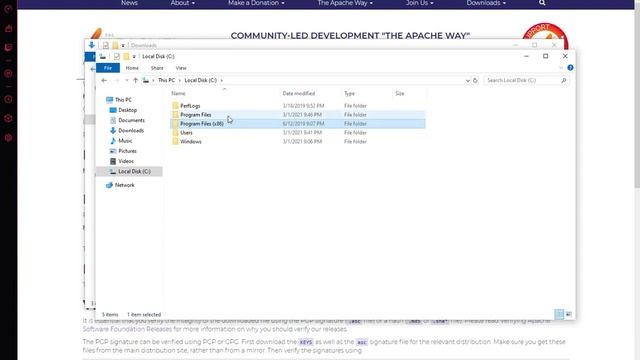This screenshot has width=640, height=360.
Task: Click the Apache site search magnifier icon
Action: [542, 3]
